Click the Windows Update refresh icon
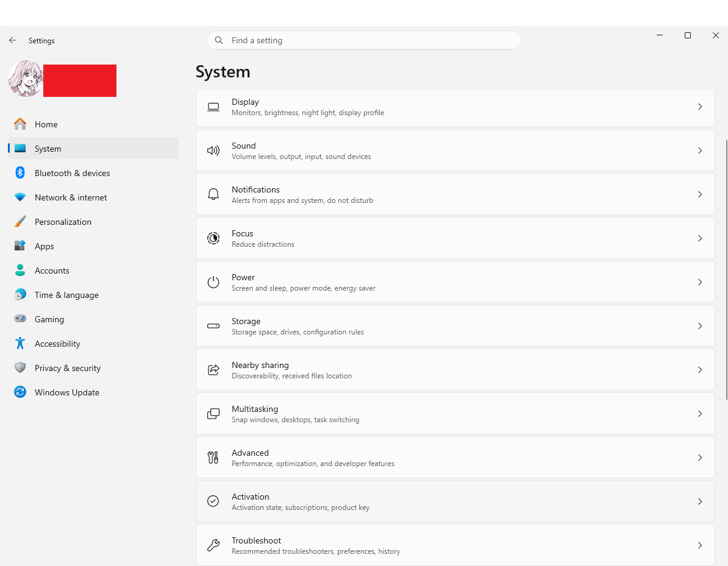 pyautogui.click(x=20, y=392)
